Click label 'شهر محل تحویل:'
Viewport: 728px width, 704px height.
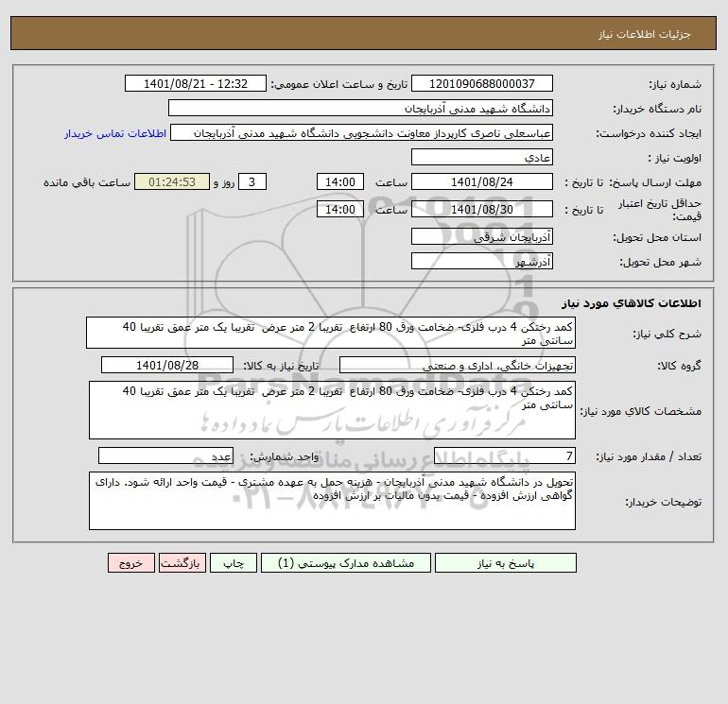pyautogui.click(x=660, y=262)
